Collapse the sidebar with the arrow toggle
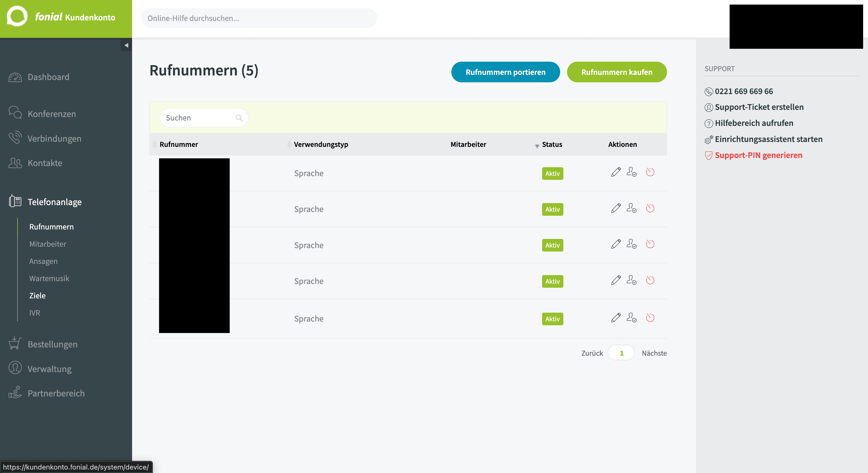 (x=126, y=45)
